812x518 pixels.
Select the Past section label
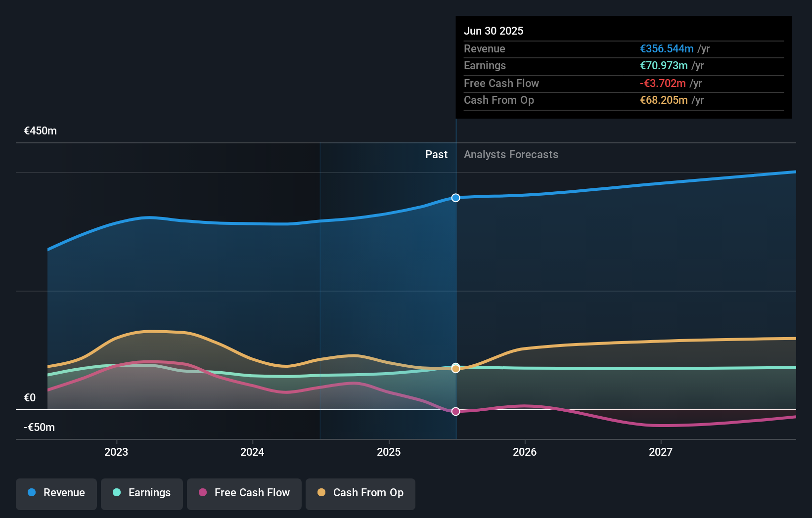[436, 154]
